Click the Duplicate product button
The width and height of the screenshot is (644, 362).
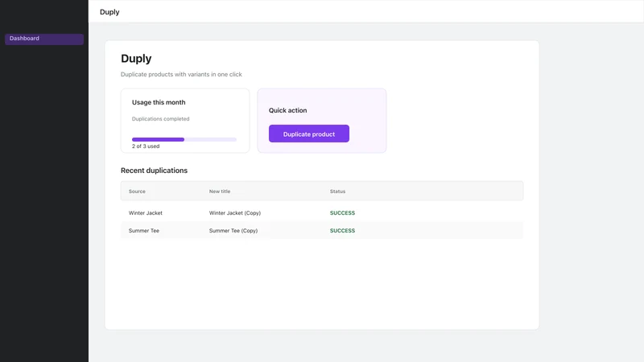pos(309,134)
